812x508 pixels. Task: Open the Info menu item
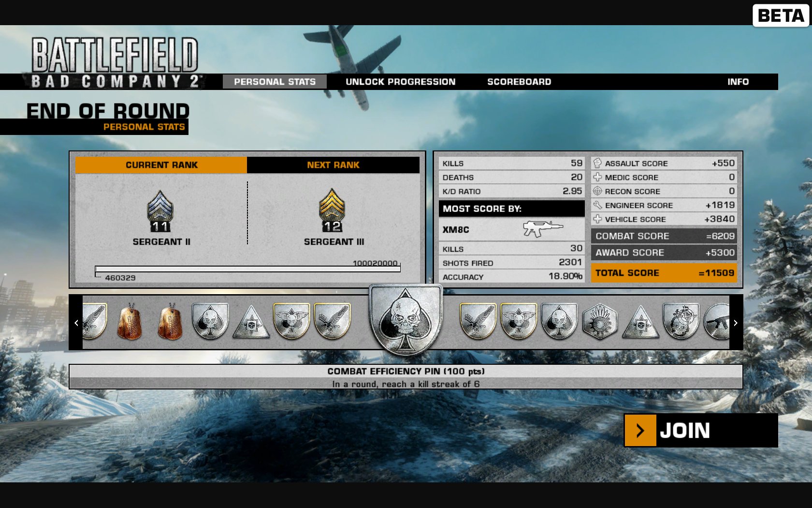(x=738, y=82)
